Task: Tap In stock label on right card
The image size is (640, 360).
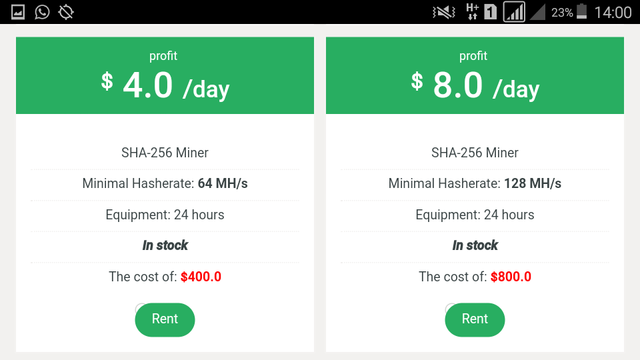Action: 475,245
